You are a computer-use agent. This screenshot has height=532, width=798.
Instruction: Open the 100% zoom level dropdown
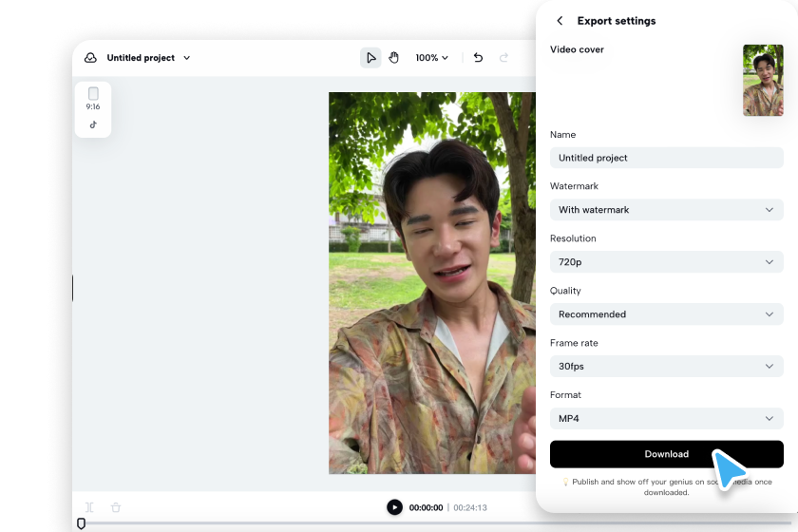[431, 58]
